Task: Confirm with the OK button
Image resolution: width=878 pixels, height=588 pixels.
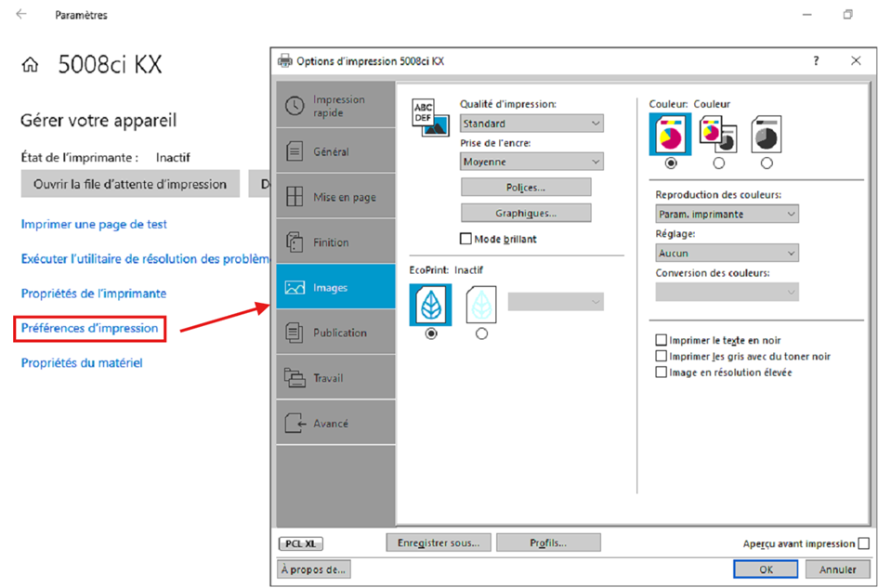Action: (x=766, y=569)
